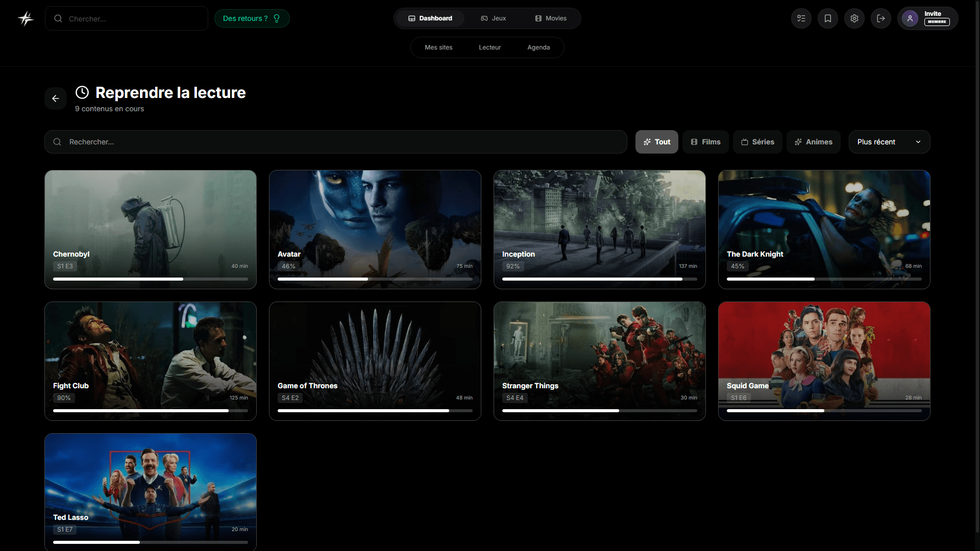Click the clock icon beside Reprendre la lecture
The width and height of the screenshot is (980, 551).
tap(82, 92)
